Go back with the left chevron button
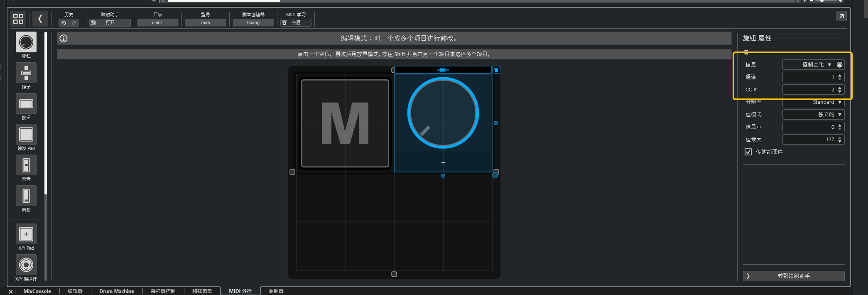This screenshot has width=868, height=295. tap(40, 19)
